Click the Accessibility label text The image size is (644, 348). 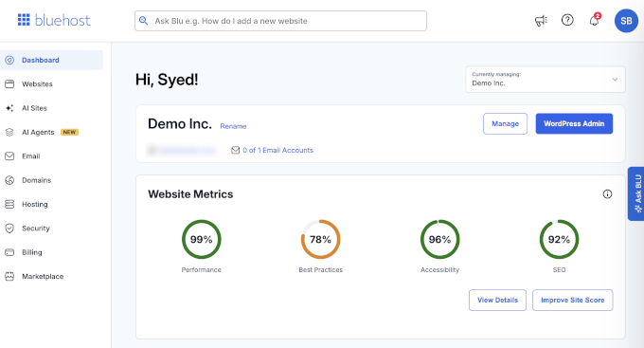pyautogui.click(x=439, y=270)
